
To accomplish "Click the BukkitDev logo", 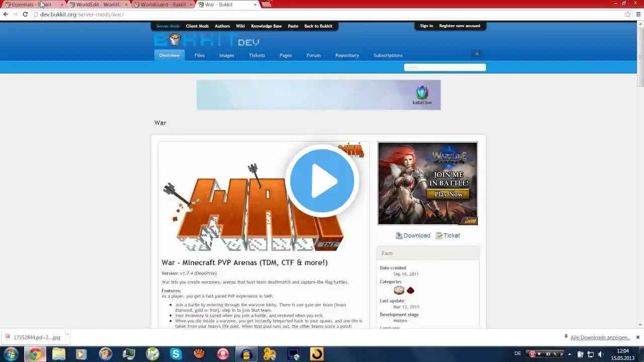I will coord(207,40).
